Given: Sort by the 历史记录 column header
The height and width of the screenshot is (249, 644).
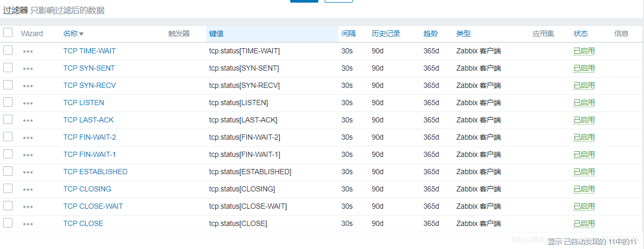Looking at the screenshot, I should [x=386, y=33].
